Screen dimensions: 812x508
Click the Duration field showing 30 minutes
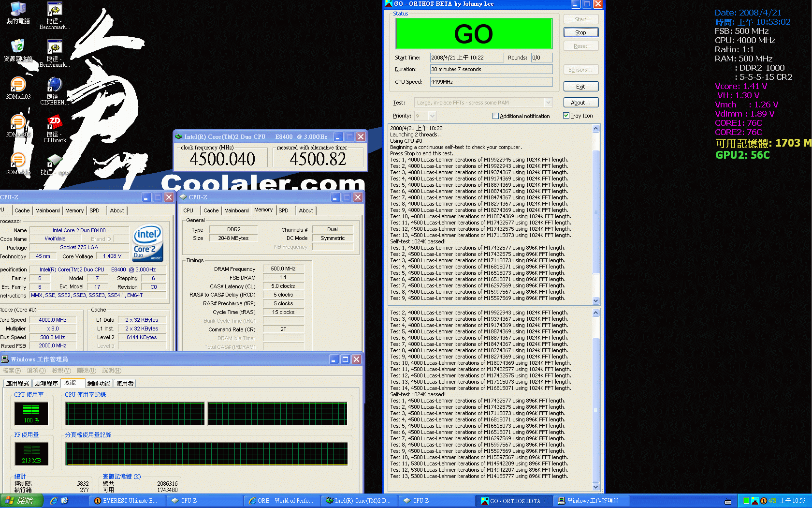point(491,69)
